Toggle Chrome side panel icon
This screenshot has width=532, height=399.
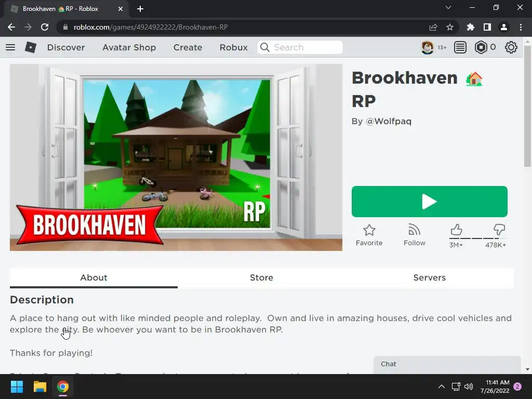click(x=487, y=27)
